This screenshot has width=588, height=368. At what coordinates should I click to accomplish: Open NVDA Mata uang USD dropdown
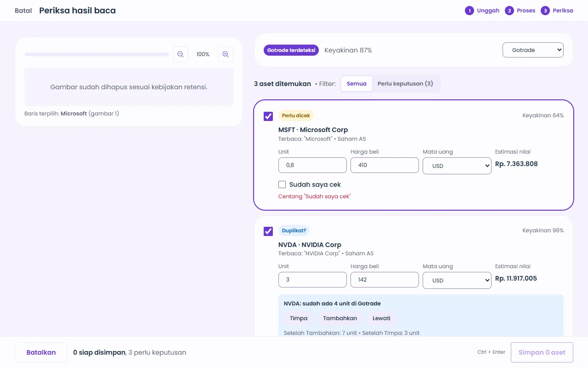point(457,280)
